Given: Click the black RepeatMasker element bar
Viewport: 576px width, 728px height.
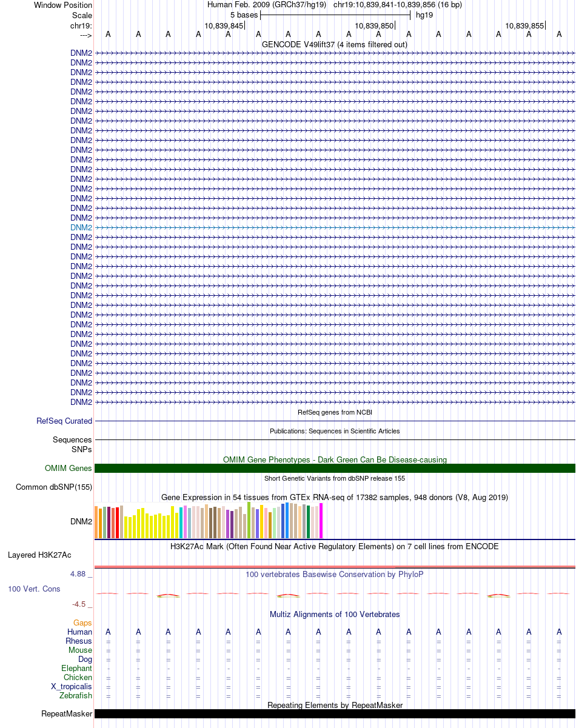Looking at the screenshot, I should pos(335,713).
